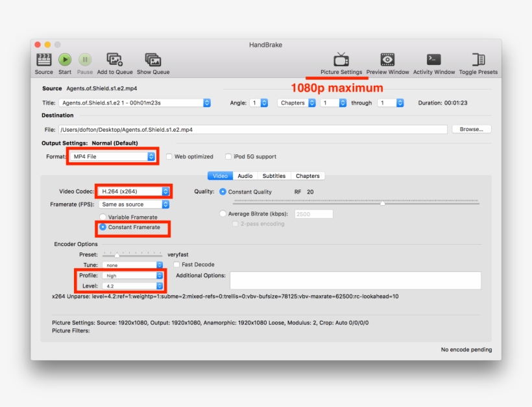Switch to the Audio tab
Screen dimensions: 532x407
click(245, 176)
